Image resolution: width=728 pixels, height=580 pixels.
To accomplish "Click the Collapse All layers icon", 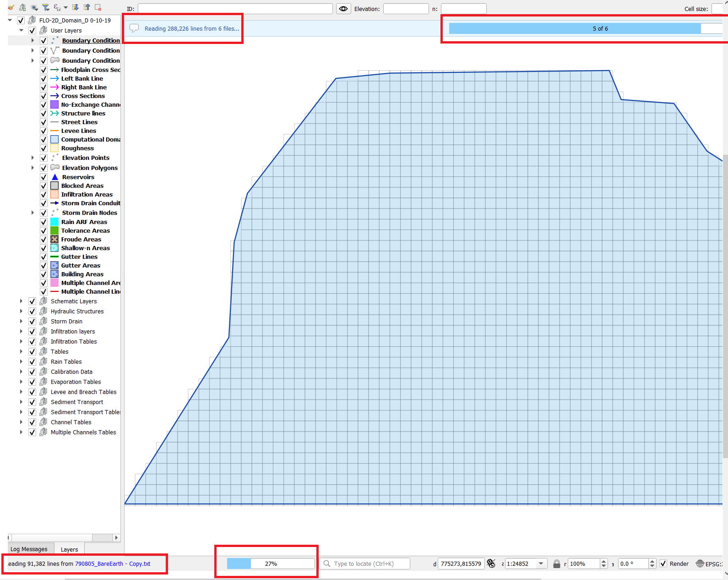I will tap(87, 7).
